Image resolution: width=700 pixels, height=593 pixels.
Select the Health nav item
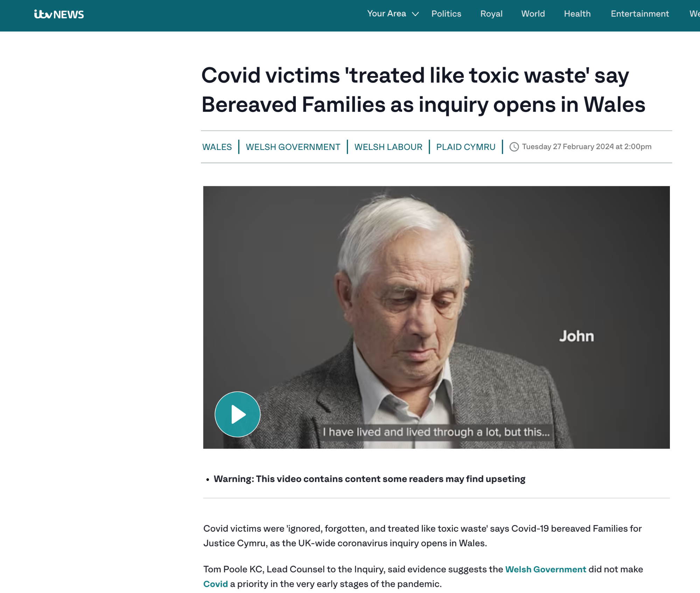577,14
